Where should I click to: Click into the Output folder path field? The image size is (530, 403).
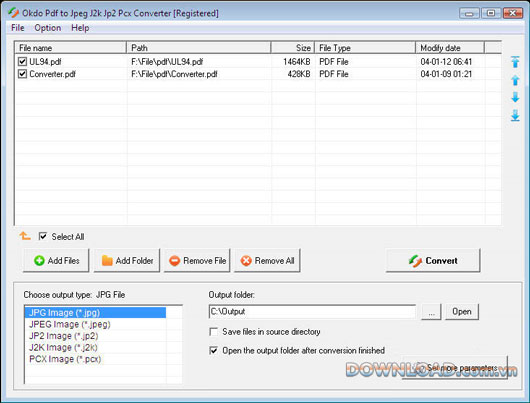[312, 311]
